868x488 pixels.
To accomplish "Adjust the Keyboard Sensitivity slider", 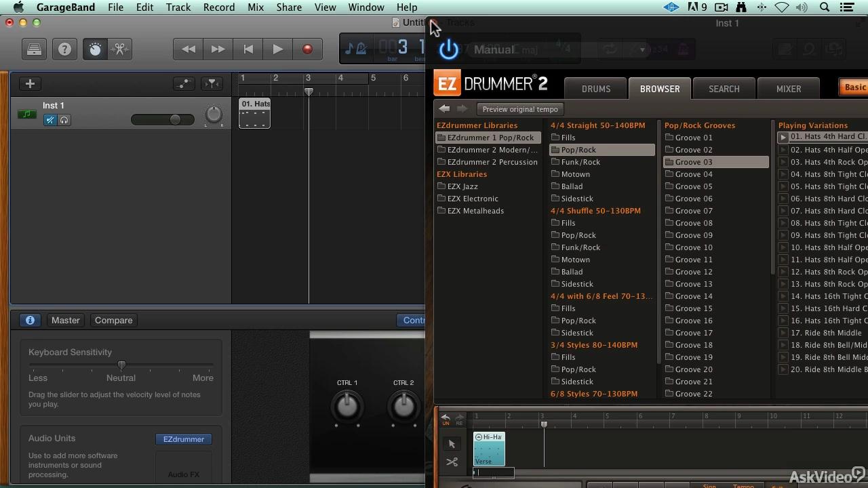I will [x=121, y=365].
